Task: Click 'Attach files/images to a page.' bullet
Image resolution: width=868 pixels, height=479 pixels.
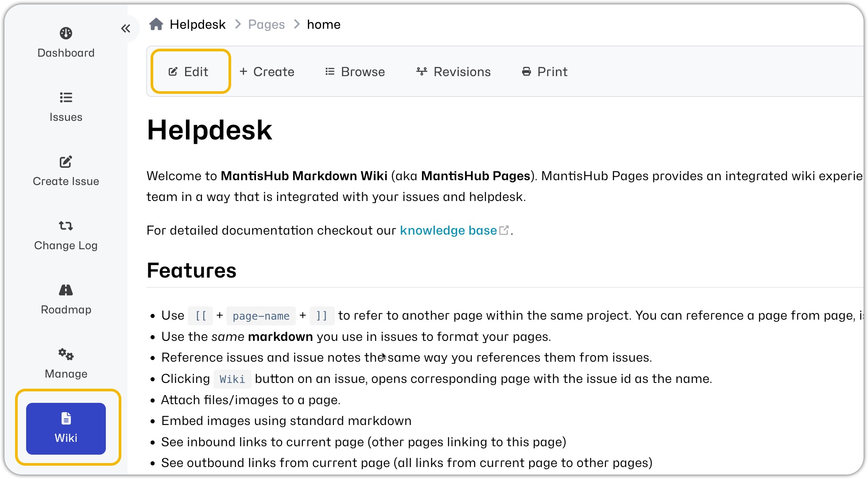Action: click(x=251, y=400)
